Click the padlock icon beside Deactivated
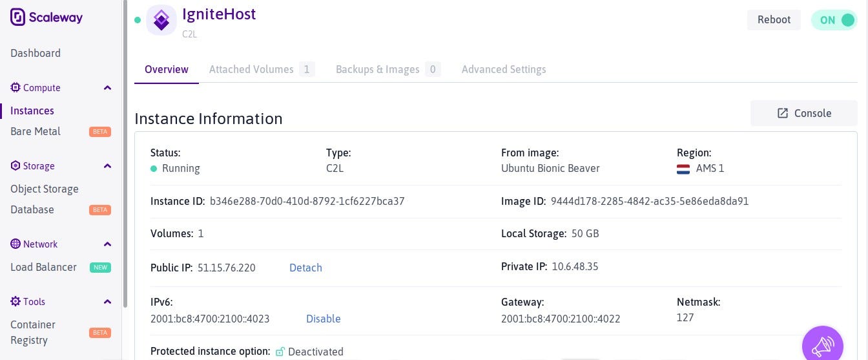 pyautogui.click(x=280, y=352)
